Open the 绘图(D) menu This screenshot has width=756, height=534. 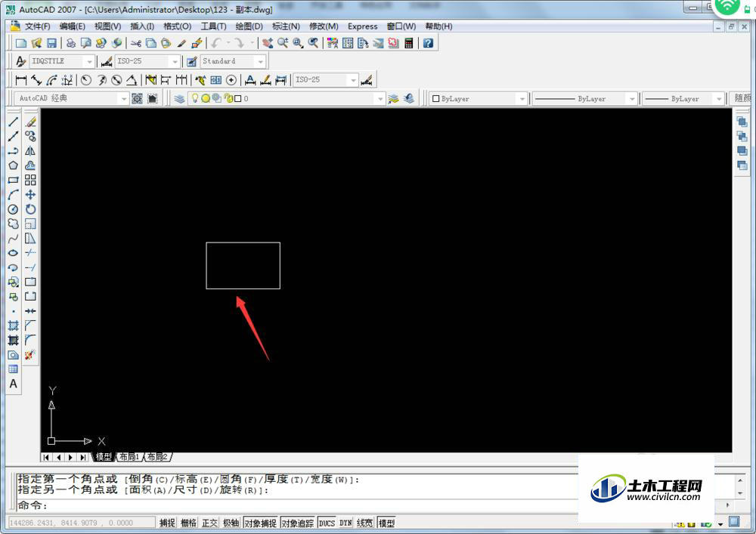coord(249,26)
